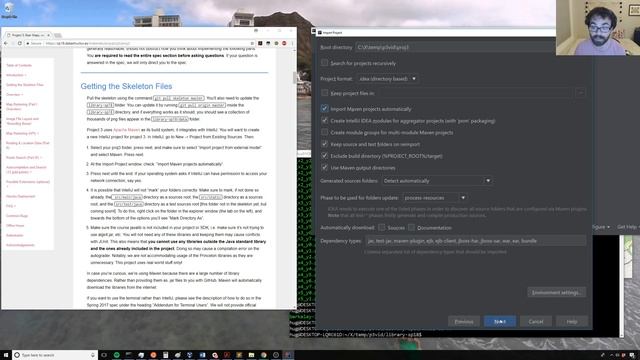Click the Cortana microphone icon
The width and height of the screenshot is (640, 360).
click(93, 355)
